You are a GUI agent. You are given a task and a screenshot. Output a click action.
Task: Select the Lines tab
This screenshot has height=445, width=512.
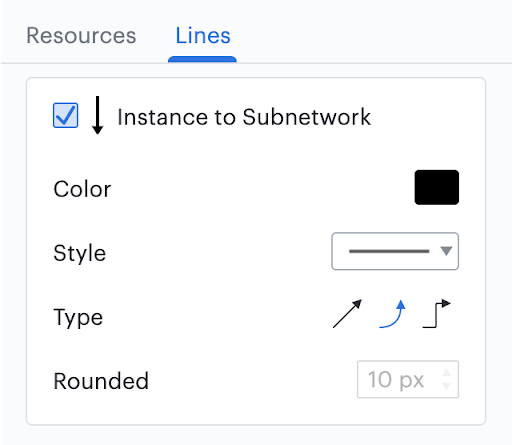203,35
